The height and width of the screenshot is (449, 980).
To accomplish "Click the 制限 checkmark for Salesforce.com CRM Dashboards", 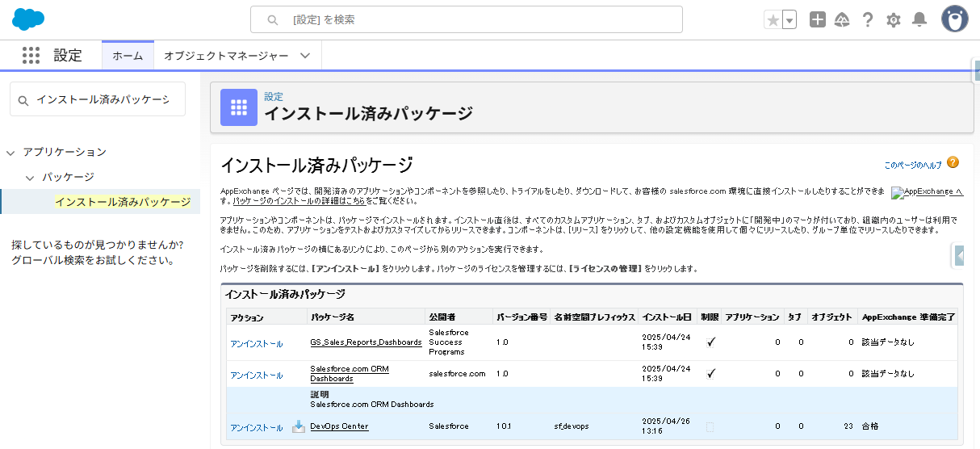I will click(x=710, y=373).
